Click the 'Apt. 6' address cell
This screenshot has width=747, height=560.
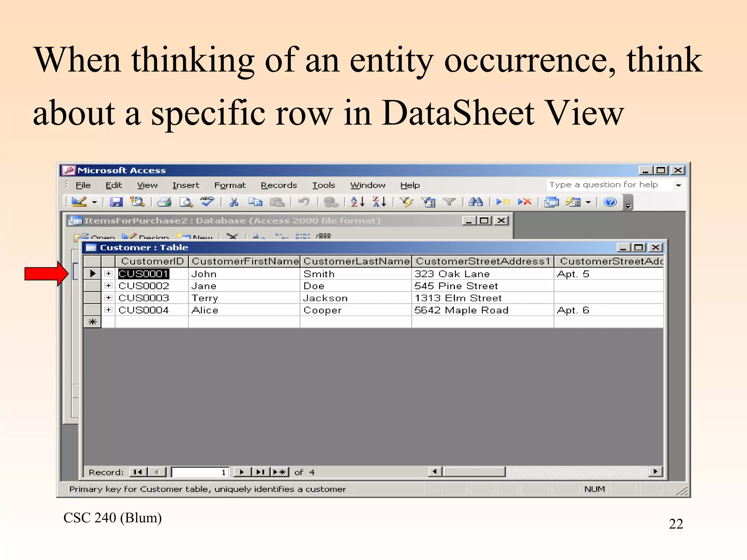coord(608,310)
